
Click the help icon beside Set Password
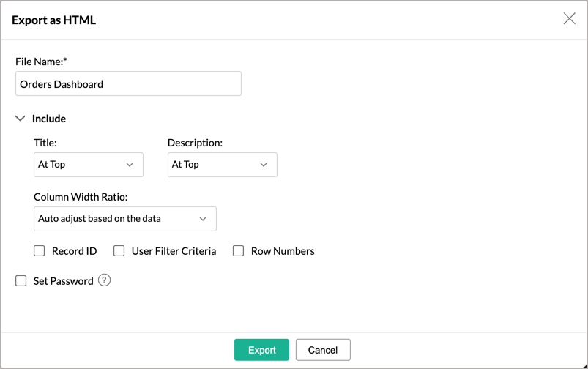(104, 280)
